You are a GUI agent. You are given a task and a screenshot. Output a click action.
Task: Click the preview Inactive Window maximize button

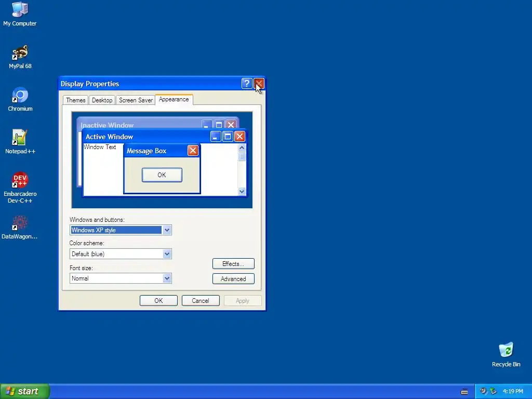(x=219, y=125)
